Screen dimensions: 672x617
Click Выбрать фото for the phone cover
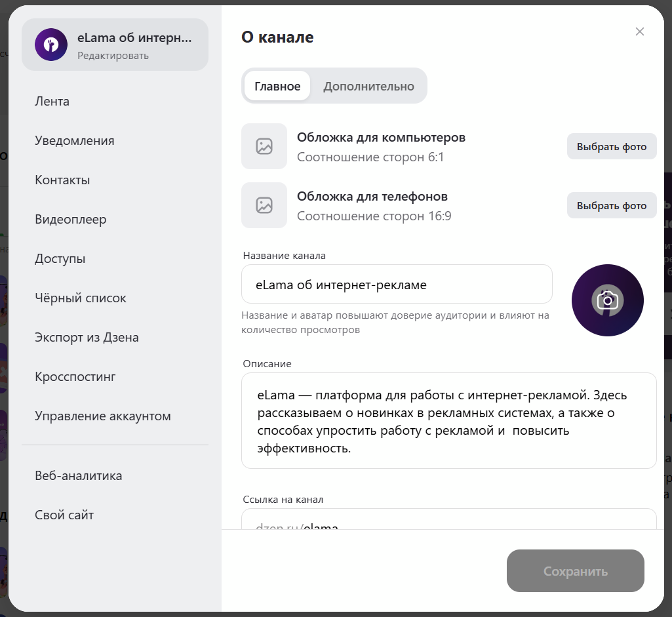click(611, 205)
